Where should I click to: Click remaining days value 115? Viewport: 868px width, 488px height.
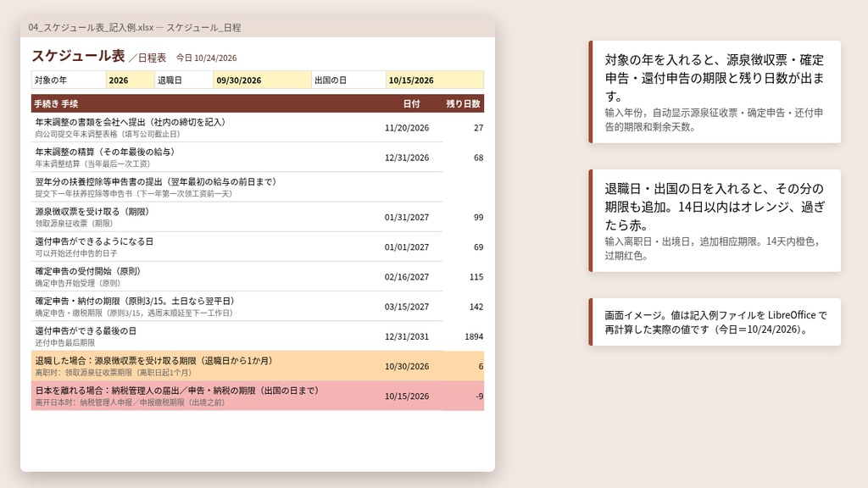point(476,277)
